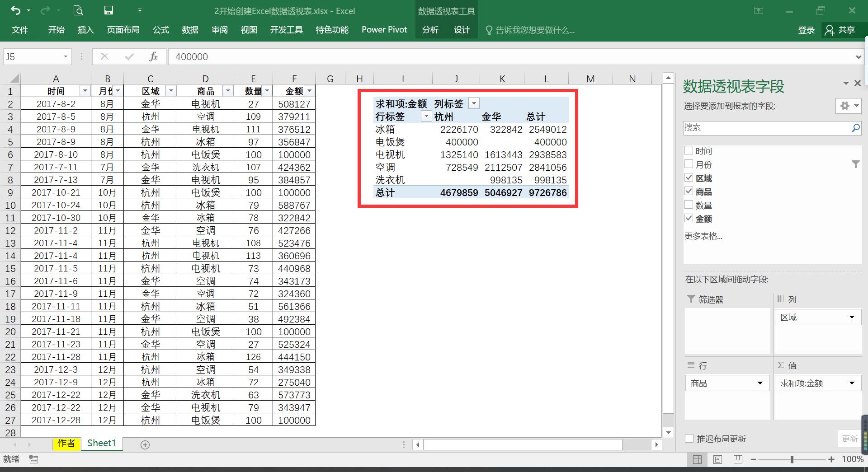Select the Sheet1 worksheet tab
The height and width of the screenshot is (472, 868).
point(101,443)
